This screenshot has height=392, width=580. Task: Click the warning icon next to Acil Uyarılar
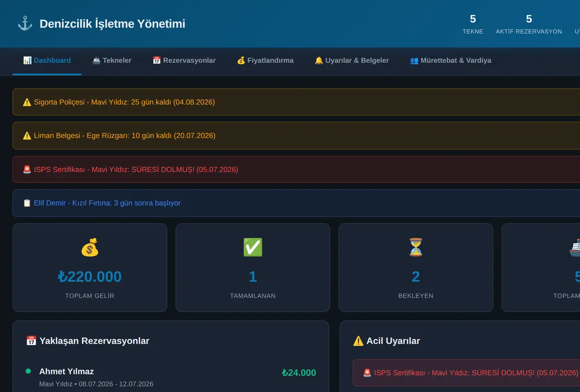358,341
